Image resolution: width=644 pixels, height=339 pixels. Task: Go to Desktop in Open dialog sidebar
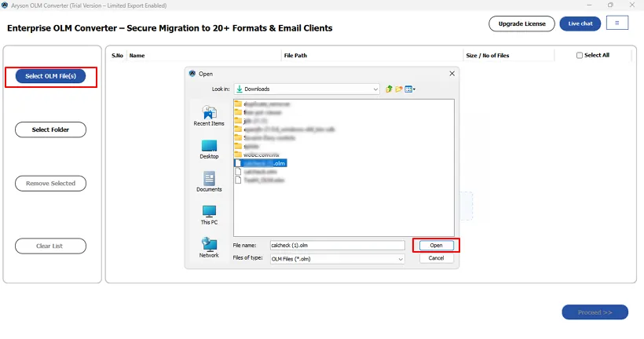(x=209, y=149)
